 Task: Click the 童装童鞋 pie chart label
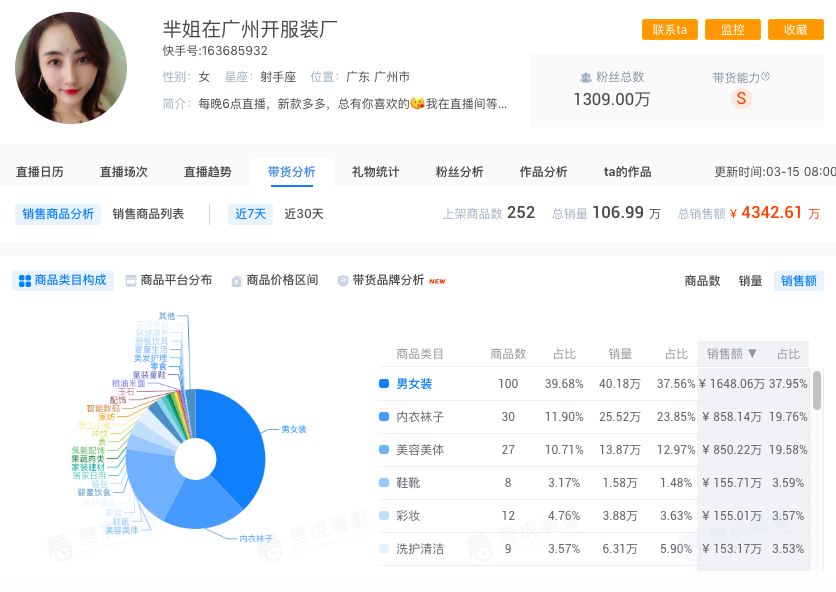pos(149,375)
